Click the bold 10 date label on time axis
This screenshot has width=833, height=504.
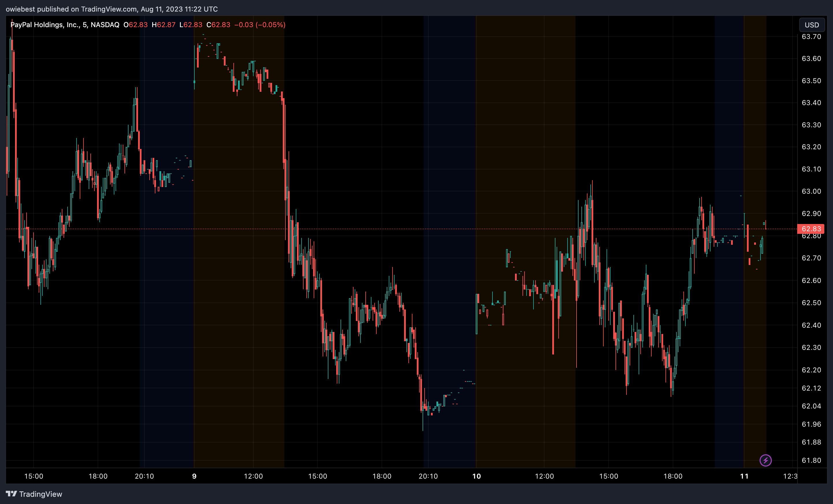(x=477, y=476)
